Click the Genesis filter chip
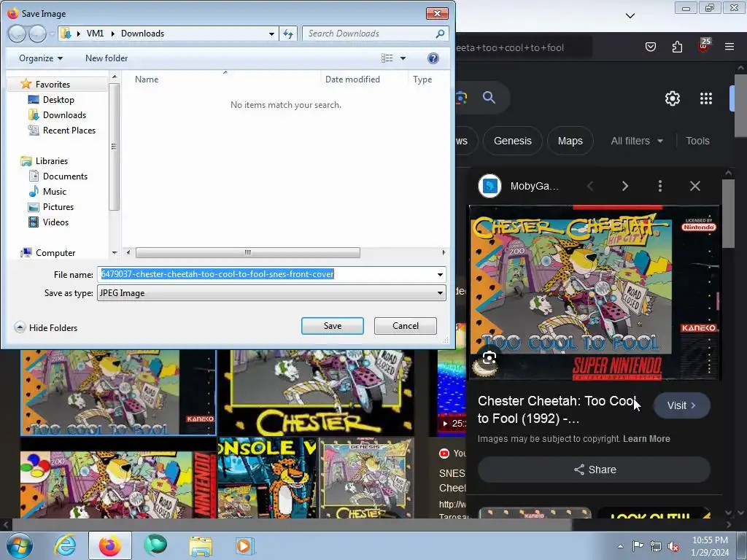This screenshot has height=560, width=747. [x=513, y=141]
